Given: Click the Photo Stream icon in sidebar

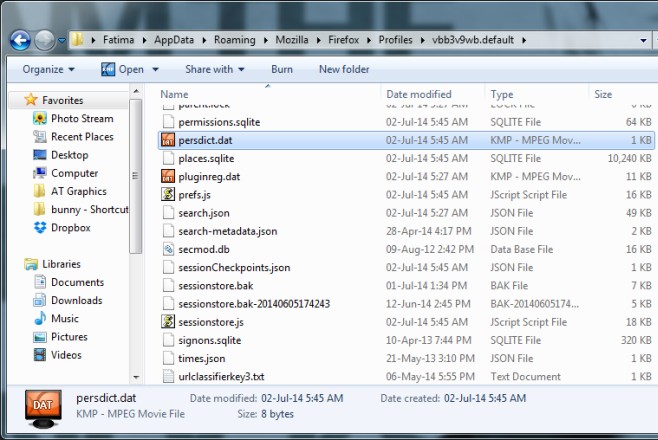Looking at the screenshot, I should [39, 119].
